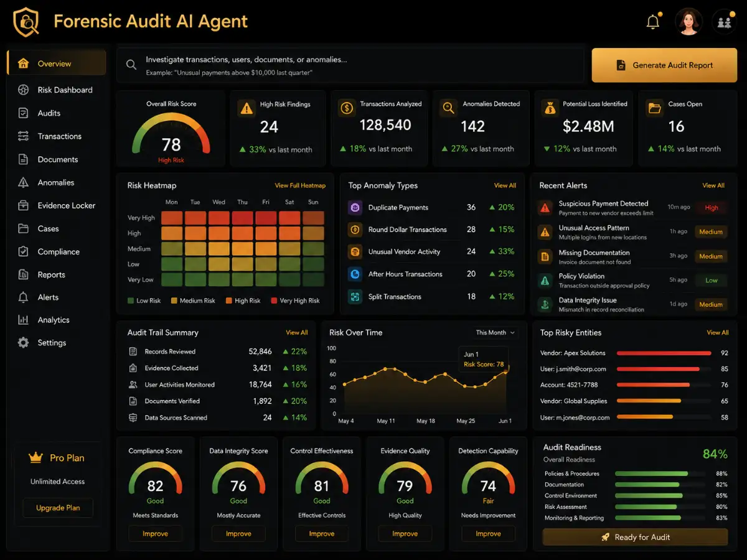Image resolution: width=747 pixels, height=560 pixels.
Task: Click View All in Top Risky Entities
Action: [x=717, y=332]
